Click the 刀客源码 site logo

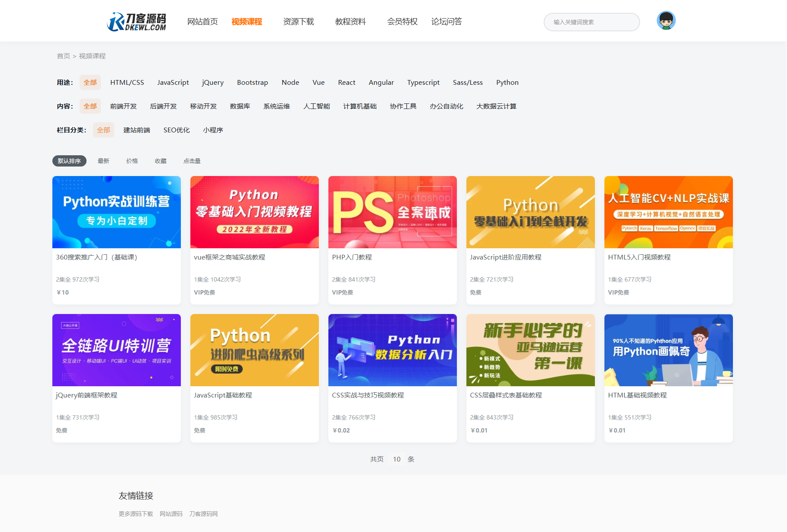(x=138, y=21)
